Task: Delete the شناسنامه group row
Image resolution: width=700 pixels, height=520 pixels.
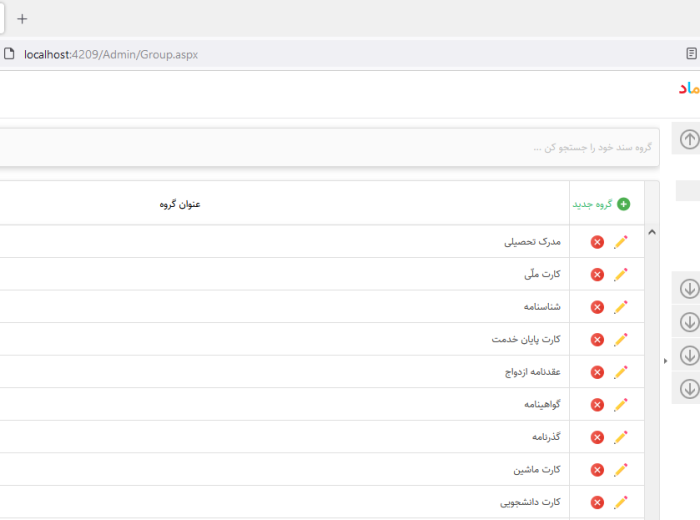Action: 597,307
